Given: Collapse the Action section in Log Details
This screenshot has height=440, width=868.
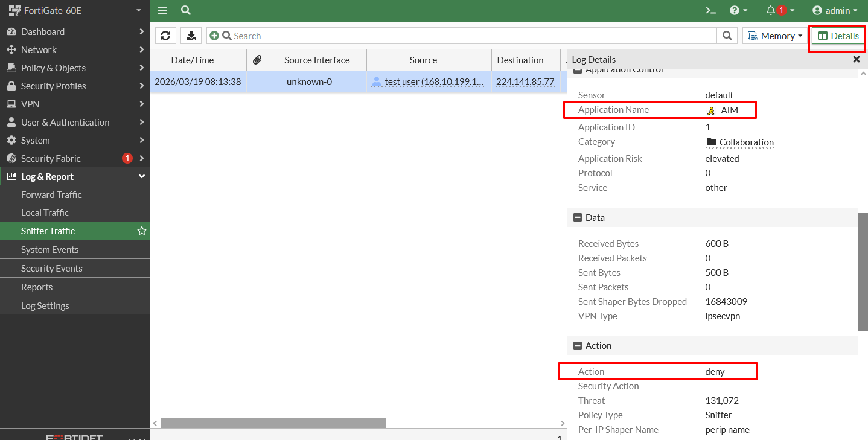Looking at the screenshot, I should [578, 345].
